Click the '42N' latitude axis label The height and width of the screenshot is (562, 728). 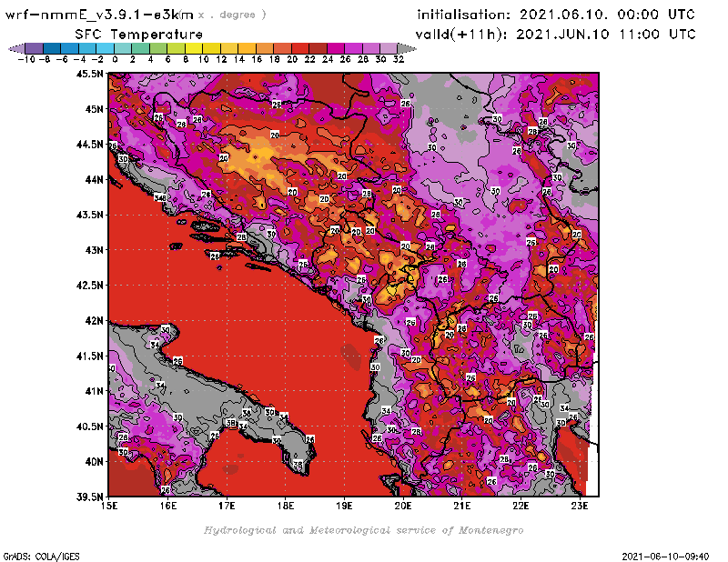click(94, 321)
